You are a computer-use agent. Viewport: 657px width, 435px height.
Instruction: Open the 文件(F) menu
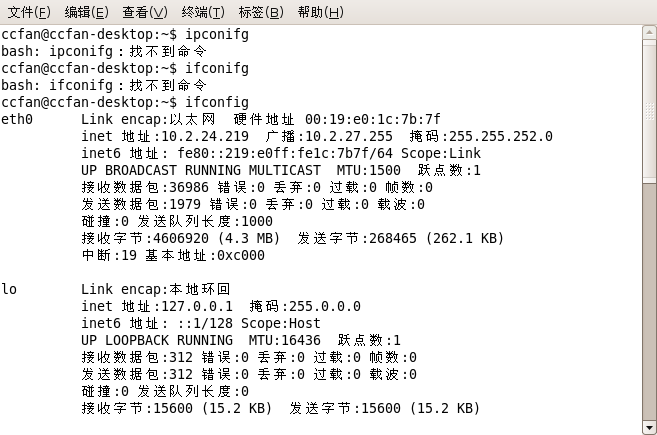(29, 12)
